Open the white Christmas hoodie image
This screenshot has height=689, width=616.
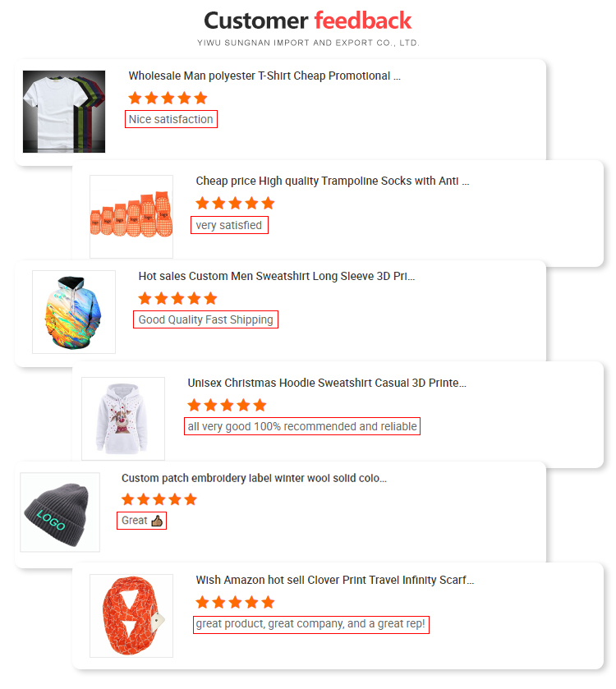(x=123, y=418)
